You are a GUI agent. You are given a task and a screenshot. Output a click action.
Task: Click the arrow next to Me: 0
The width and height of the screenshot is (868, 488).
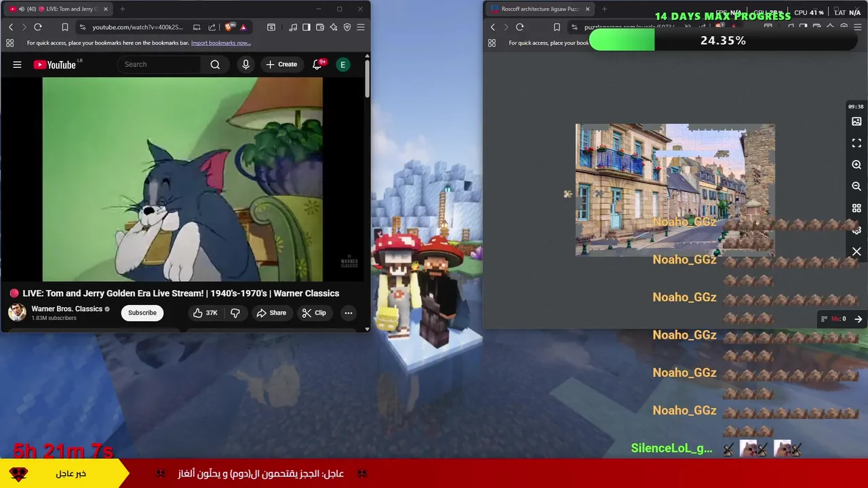point(858,319)
